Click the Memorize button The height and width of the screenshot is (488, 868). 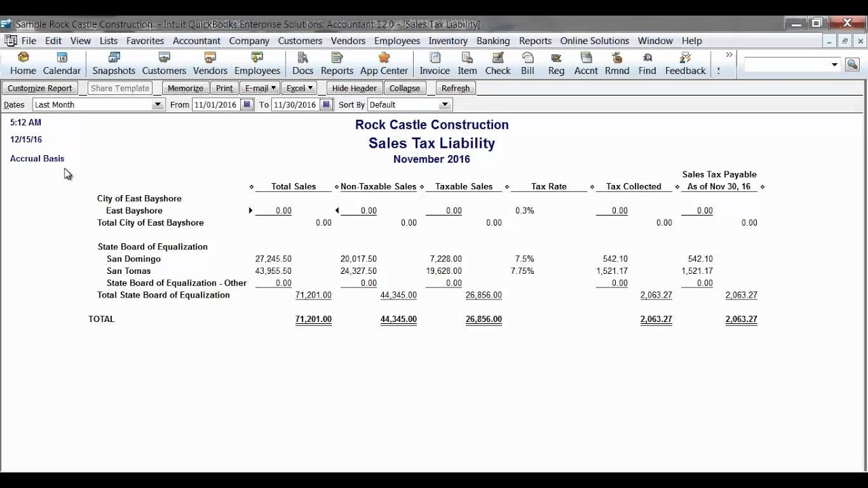point(185,88)
